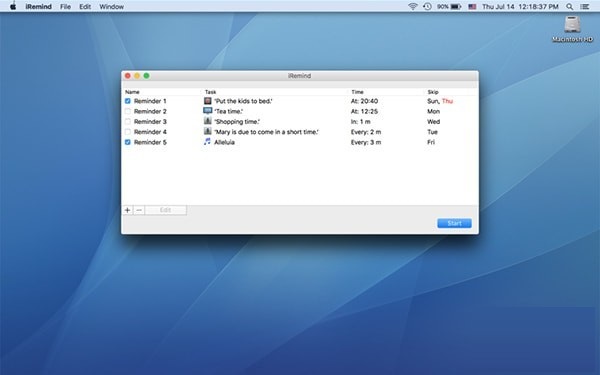
Task: Select the 'Reminder 5' name text
Action: [x=150, y=142]
